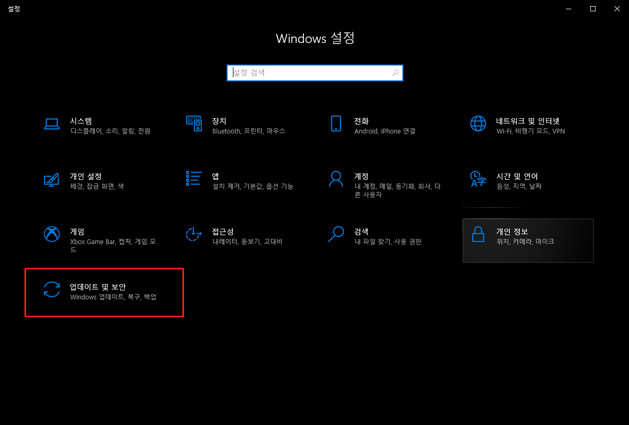Click the 장치 devices icon
Screen dimensions: 629x425
pyautogui.click(x=194, y=124)
